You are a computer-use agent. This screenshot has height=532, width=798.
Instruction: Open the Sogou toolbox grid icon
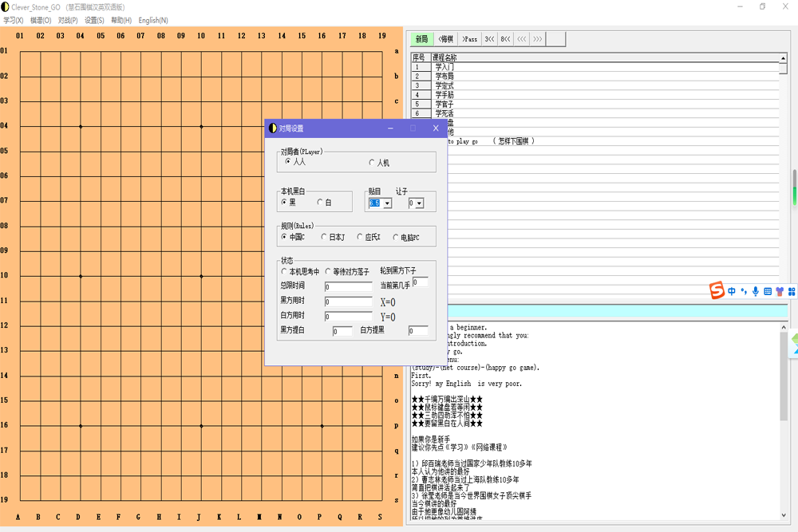click(792, 292)
